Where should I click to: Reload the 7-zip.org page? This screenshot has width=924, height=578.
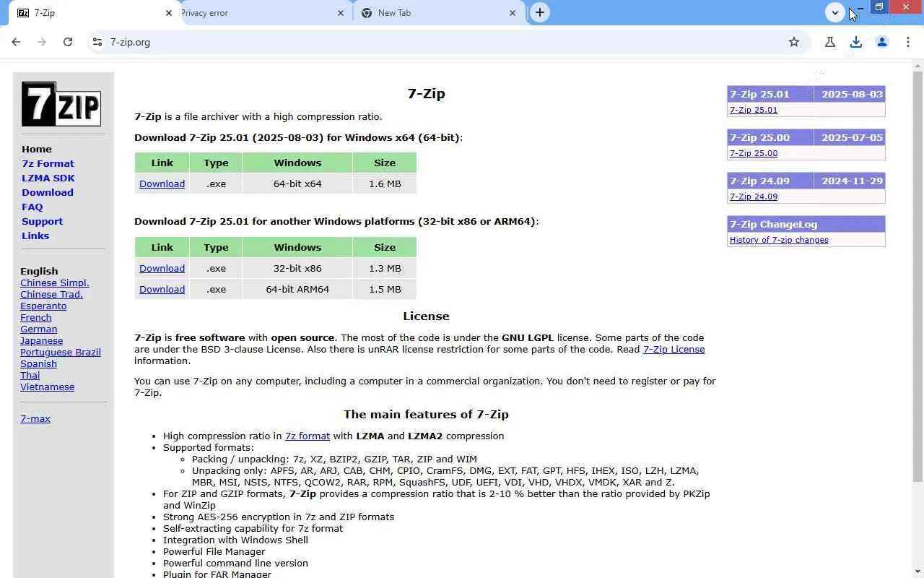tap(68, 42)
